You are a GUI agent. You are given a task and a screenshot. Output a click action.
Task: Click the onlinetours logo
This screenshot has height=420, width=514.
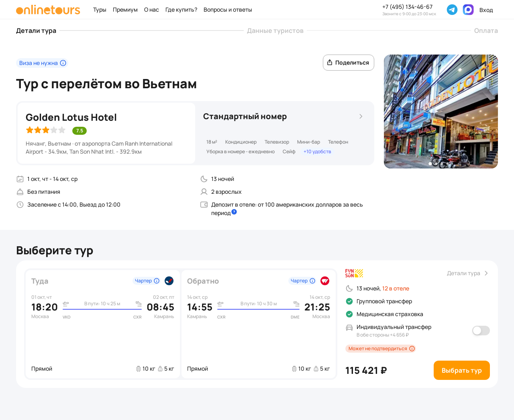click(x=48, y=10)
